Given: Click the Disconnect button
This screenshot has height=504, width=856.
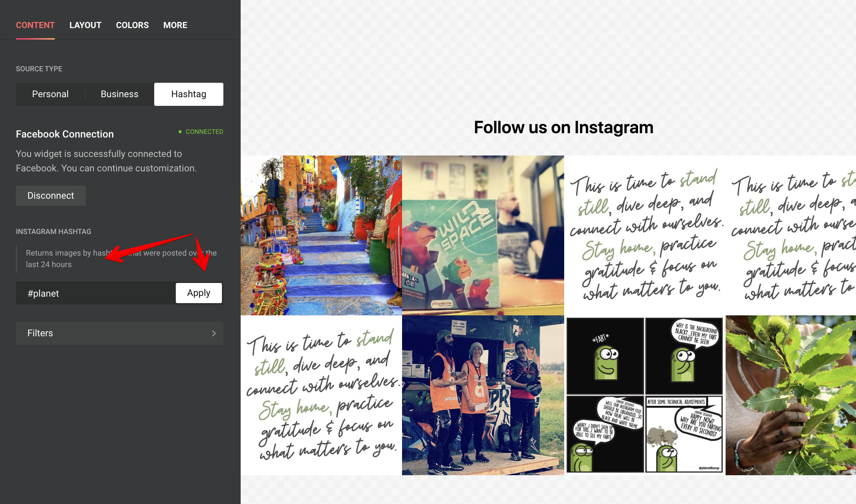Looking at the screenshot, I should (51, 196).
